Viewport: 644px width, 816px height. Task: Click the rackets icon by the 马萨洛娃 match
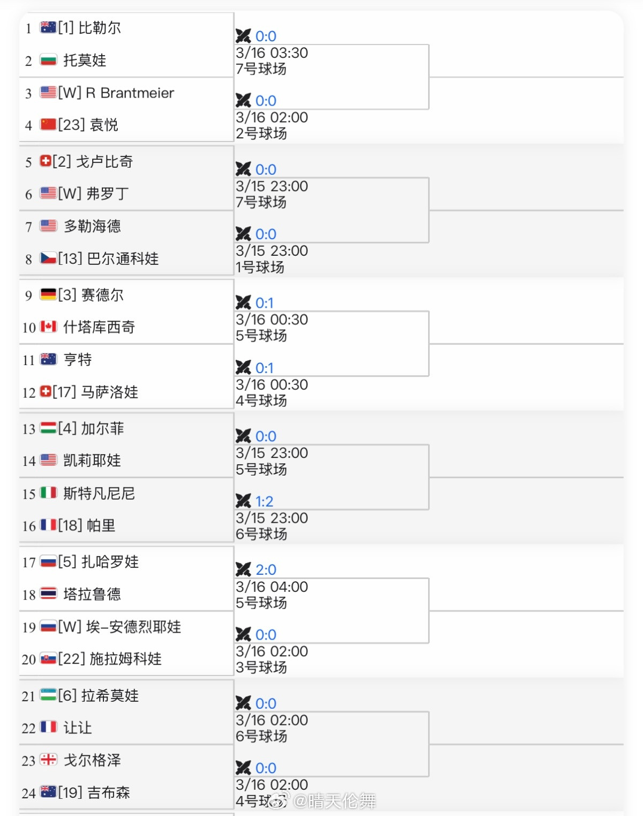pos(244,368)
